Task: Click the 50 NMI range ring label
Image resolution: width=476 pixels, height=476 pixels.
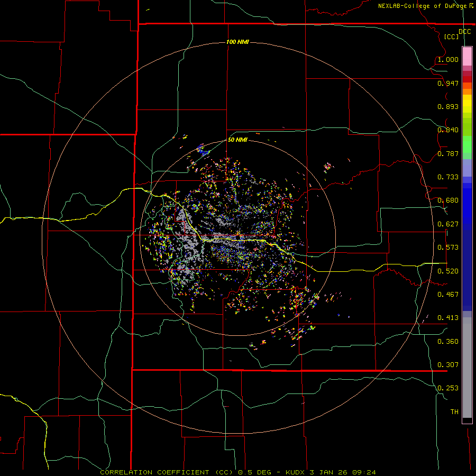Action: tap(237, 140)
